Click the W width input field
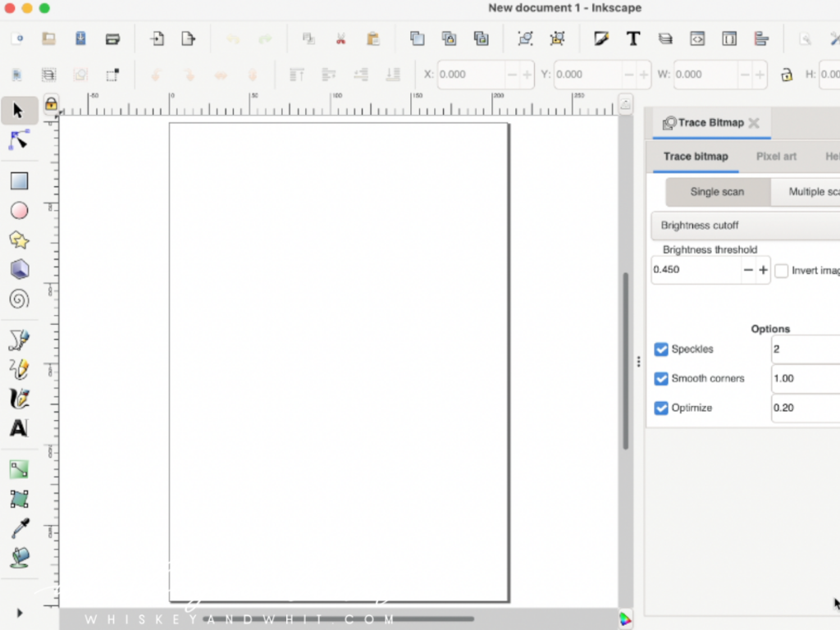 (x=705, y=75)
